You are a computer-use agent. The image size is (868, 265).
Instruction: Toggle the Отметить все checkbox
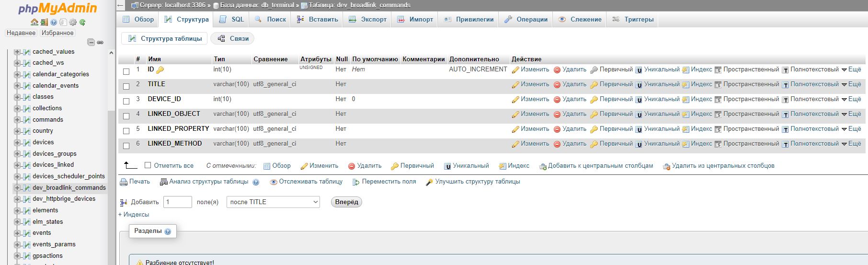coord(148,165)
